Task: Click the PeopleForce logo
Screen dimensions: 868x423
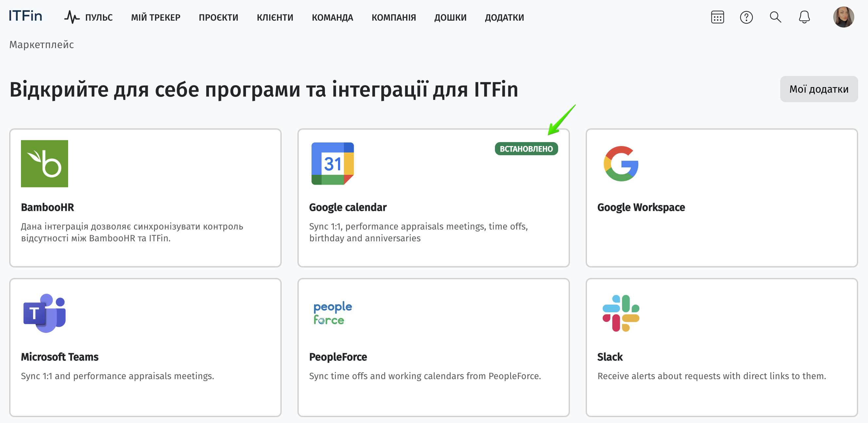Action: 332,313
